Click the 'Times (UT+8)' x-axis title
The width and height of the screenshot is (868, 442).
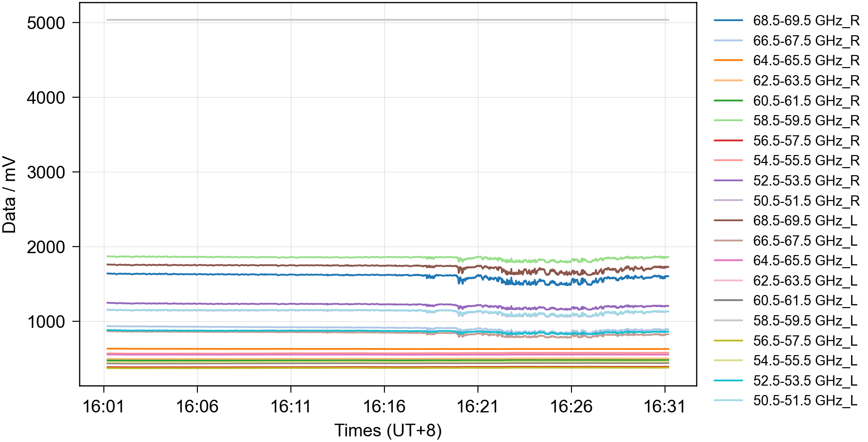(x=388, y=430)
